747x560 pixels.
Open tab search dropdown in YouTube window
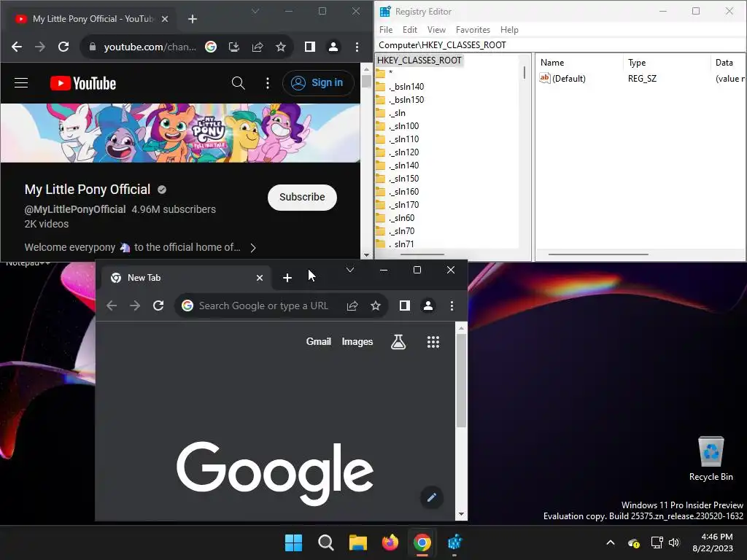pyautogui.click(x=255, y=11)
